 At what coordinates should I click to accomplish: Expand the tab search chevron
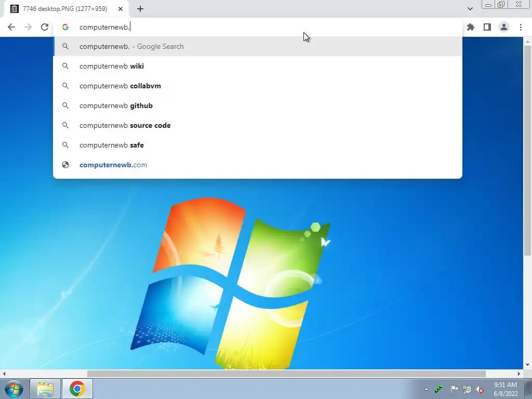pyautogui.click(x=470, y=9)
